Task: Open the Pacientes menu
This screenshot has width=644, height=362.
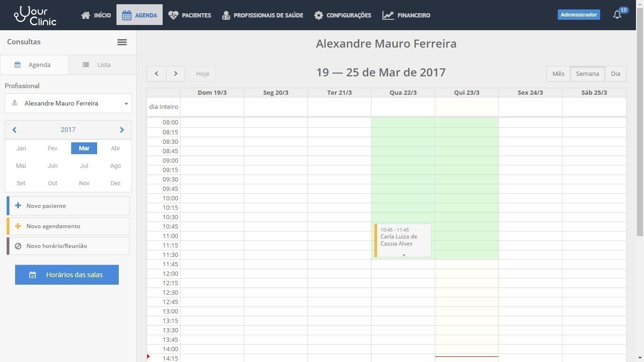Action: click(190, 15)
